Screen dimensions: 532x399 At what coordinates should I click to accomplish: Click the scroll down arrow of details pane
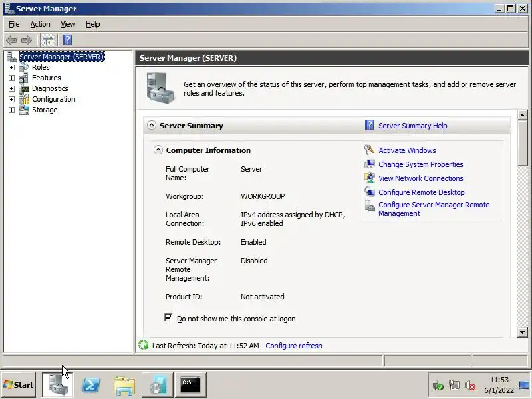522,332
